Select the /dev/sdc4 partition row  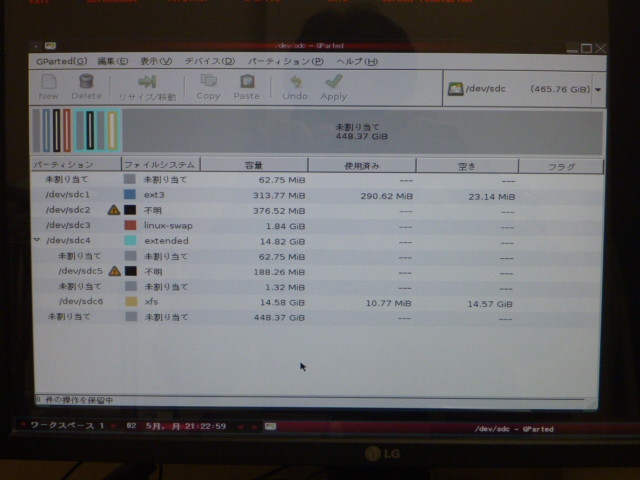(318, 241)
